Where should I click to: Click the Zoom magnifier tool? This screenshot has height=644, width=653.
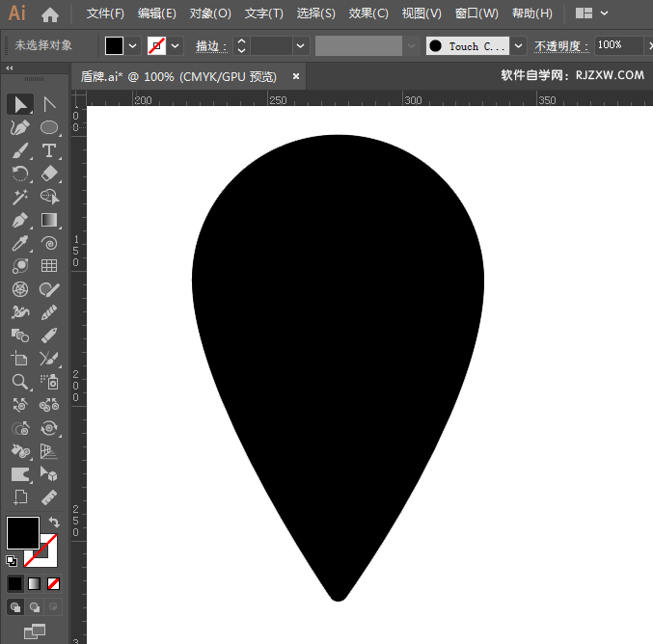[x=19, y=382]
